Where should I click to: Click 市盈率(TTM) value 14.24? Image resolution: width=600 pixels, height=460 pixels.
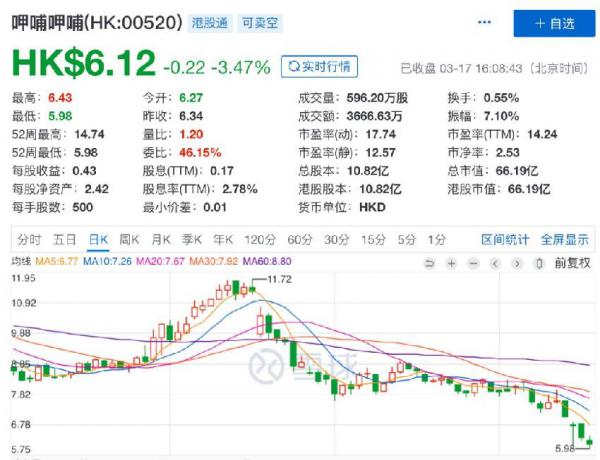tap(542, 134)
